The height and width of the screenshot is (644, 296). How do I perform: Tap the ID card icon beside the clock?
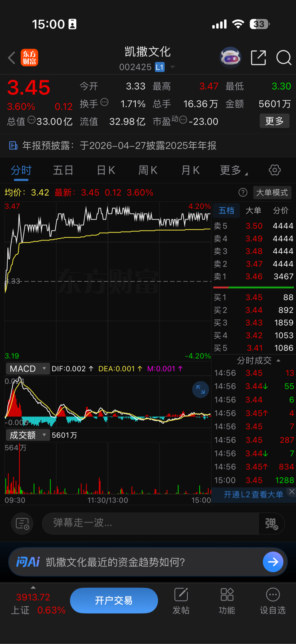point(72,24)
